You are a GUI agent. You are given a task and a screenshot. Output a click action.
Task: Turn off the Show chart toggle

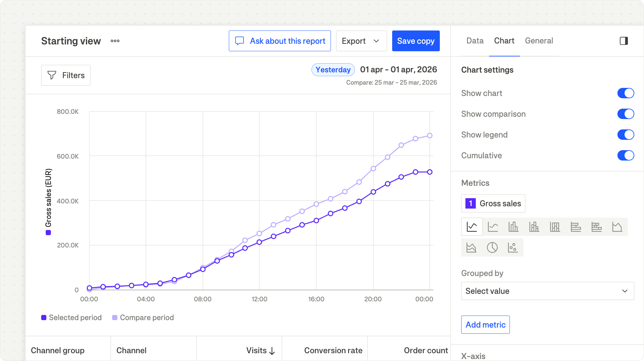[x=625, y=93]
